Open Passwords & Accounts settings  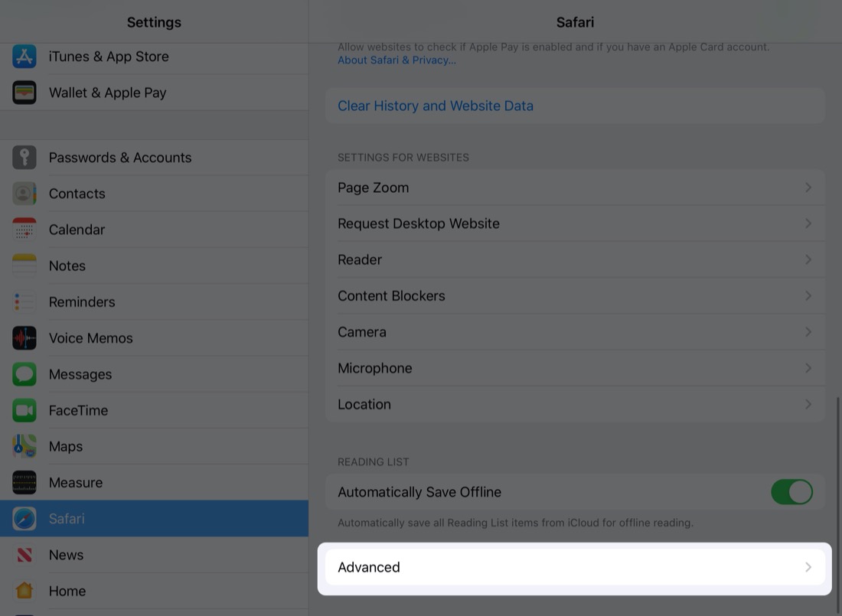(x=120, y=157)
